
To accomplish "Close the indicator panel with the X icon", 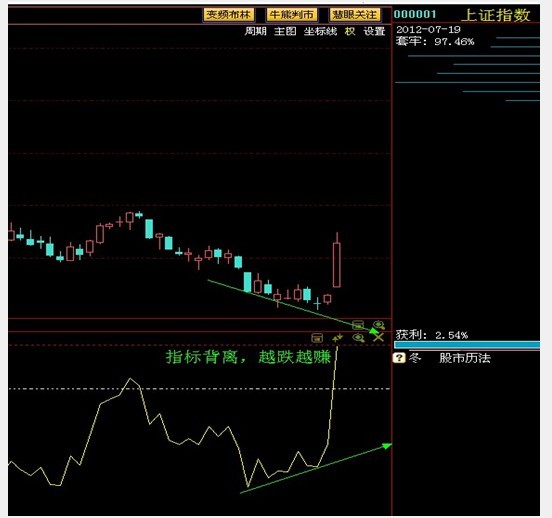I will (x=378, y=338).
